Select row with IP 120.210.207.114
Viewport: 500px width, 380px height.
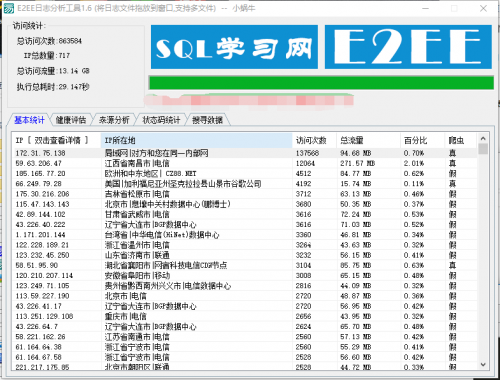(245, 276)
